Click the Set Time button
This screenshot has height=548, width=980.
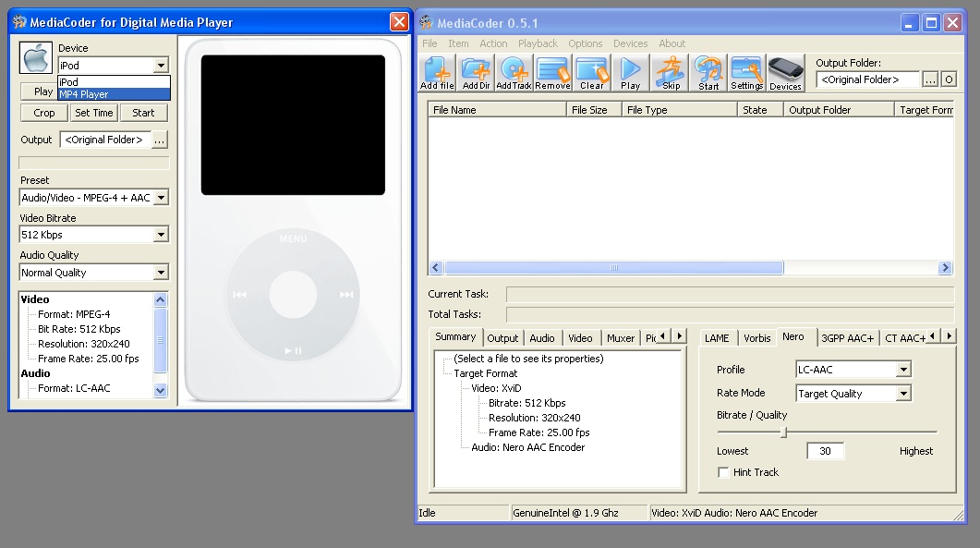93,113
